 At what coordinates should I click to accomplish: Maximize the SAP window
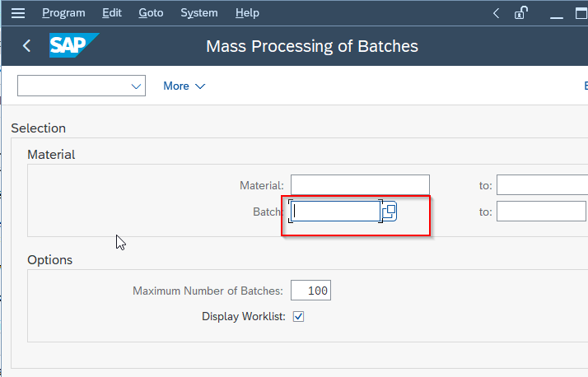click(581, 13)
